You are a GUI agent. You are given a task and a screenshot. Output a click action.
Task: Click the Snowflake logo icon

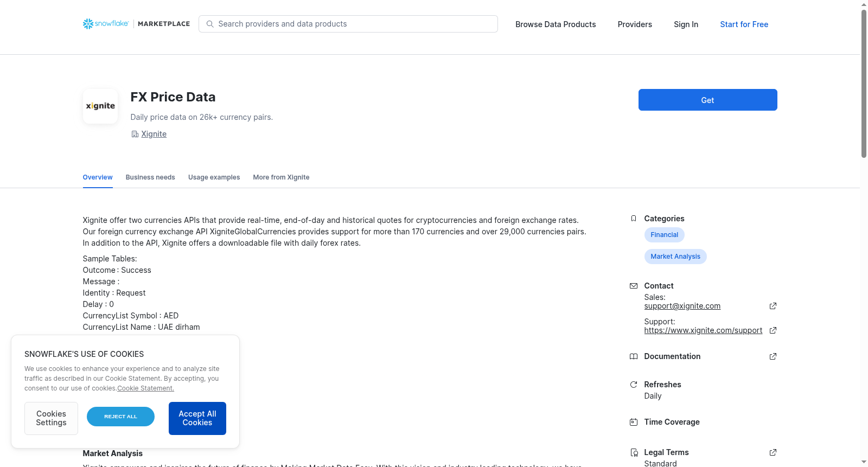(88, 24)
